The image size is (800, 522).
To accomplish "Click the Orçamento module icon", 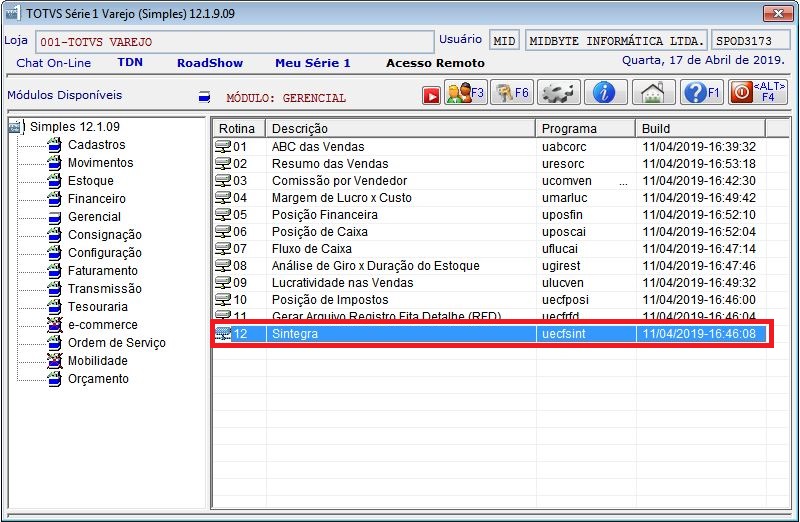I will point(55,379).
